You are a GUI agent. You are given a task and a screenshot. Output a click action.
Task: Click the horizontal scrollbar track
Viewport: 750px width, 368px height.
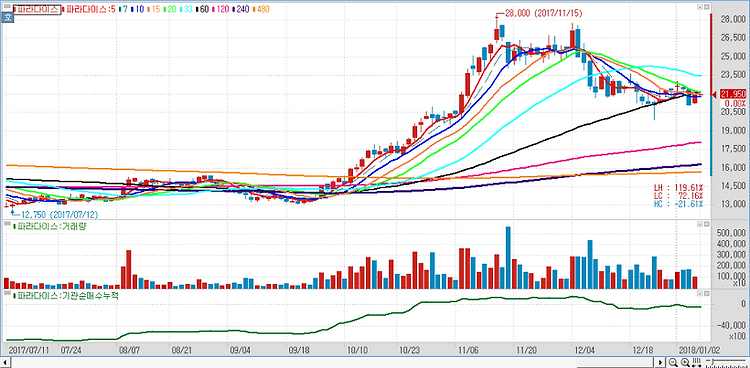pos(332,362)
